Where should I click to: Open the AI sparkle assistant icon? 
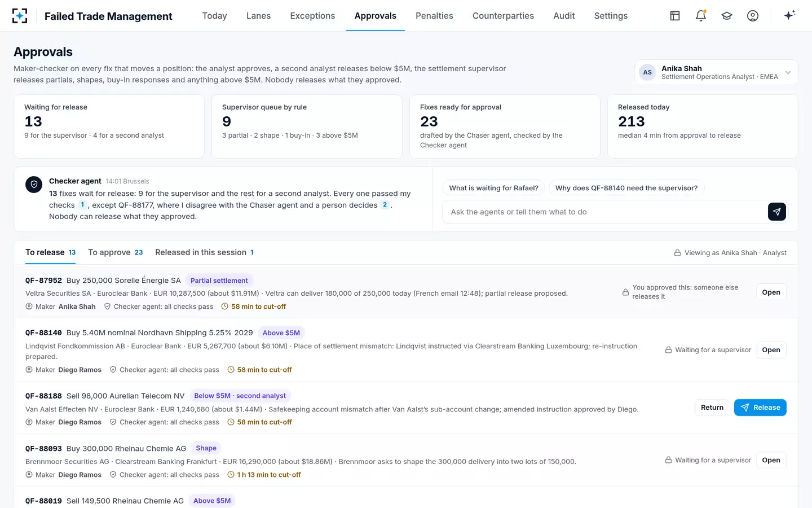789,15
